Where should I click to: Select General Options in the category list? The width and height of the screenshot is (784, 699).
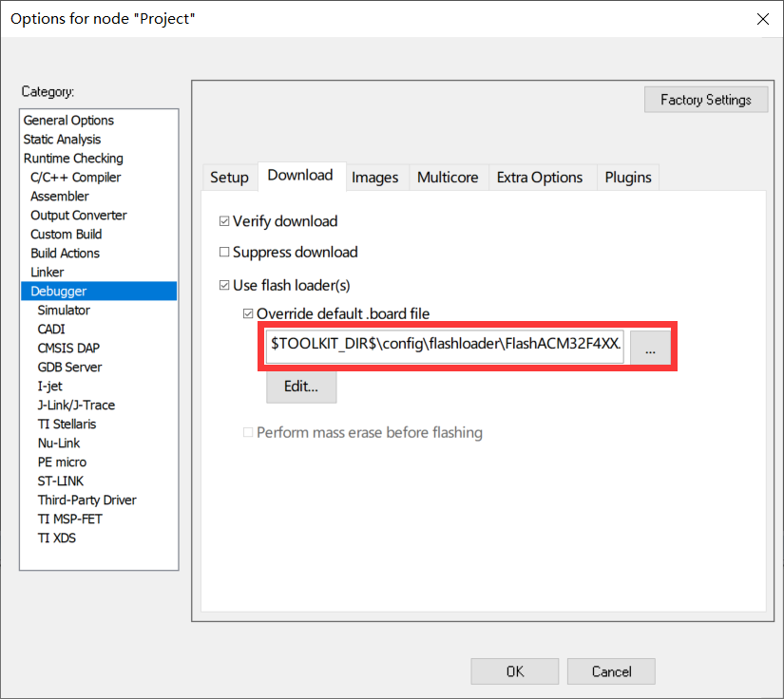68,121
